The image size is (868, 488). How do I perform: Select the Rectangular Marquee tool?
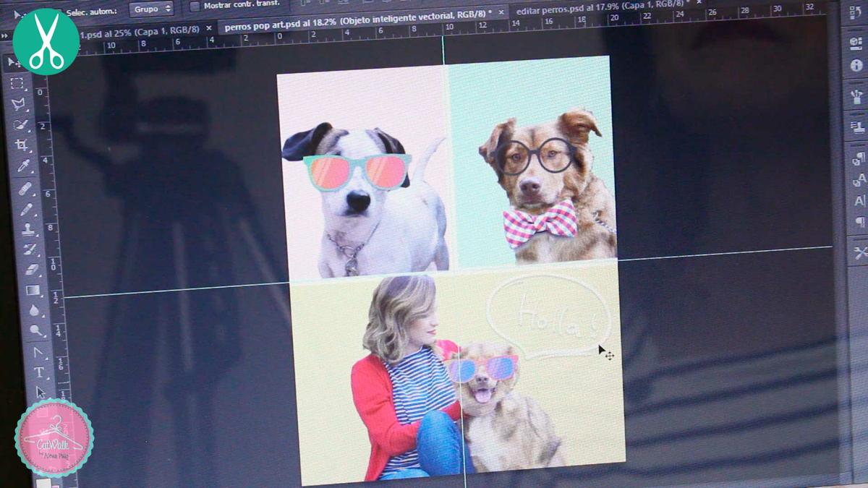click(x=17, y=84)
